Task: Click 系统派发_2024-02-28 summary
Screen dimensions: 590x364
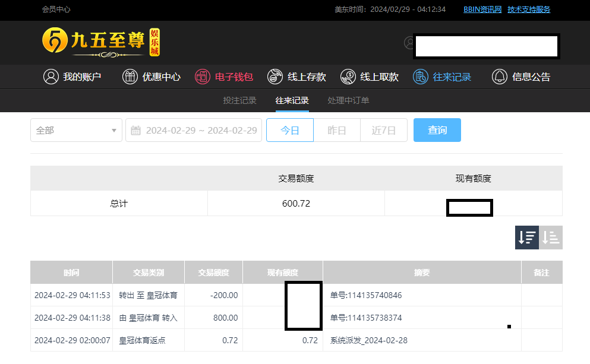Action: [x=369, y=340]
